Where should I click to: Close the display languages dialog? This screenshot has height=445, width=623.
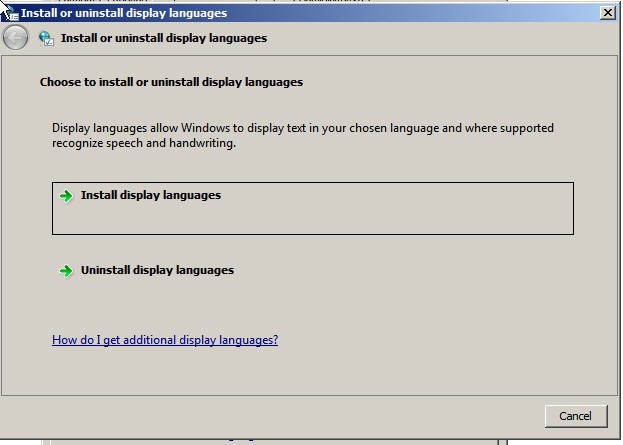(x=607, y=13)
